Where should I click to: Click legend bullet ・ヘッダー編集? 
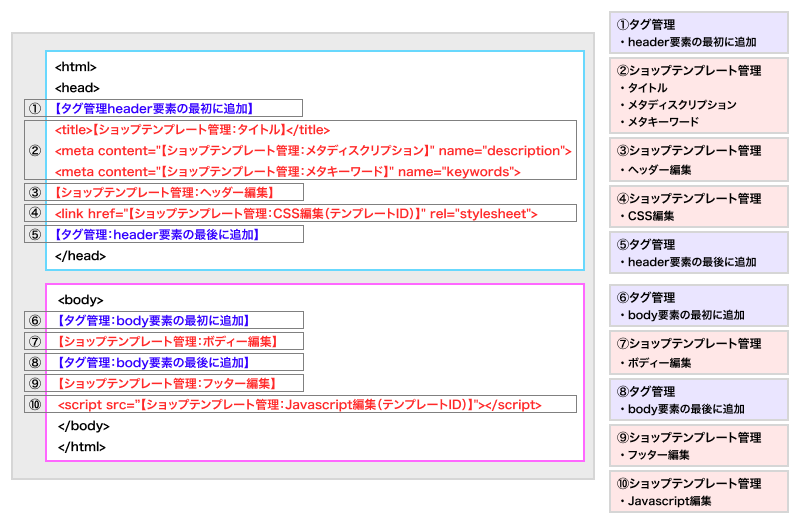655,170
